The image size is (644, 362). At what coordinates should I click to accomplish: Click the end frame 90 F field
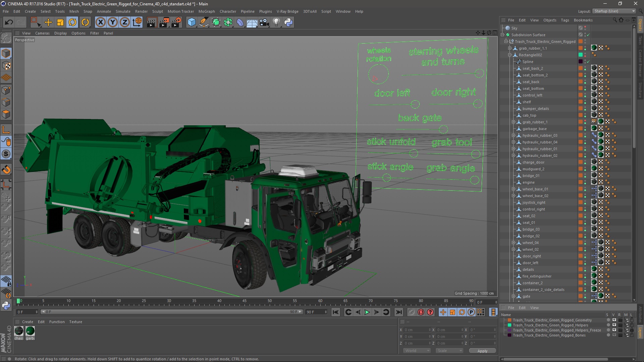pyautogui.click(x=316, y=312)
